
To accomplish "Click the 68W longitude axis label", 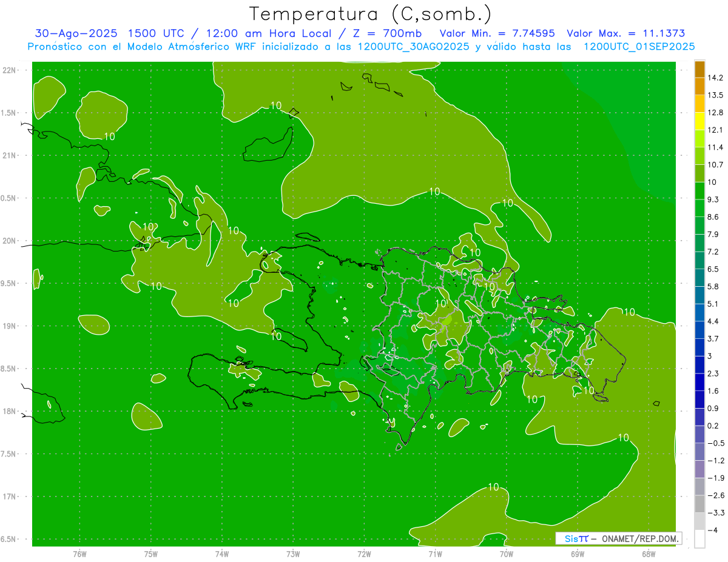I will (649, 554).
